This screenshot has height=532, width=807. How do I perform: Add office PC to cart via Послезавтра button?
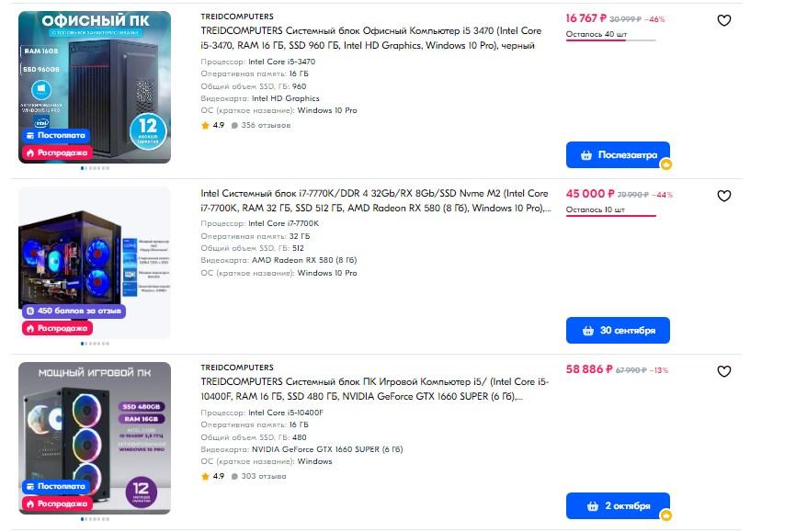(618, 155)
